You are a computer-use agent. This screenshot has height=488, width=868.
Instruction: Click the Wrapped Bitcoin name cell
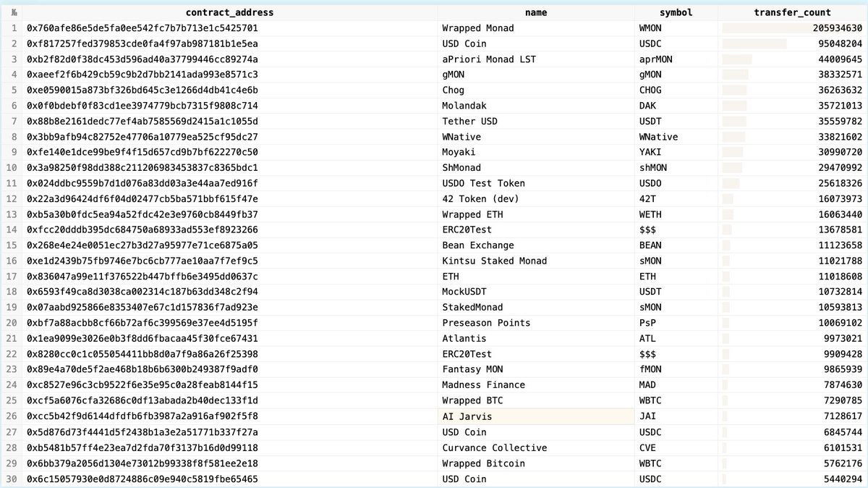536,463
